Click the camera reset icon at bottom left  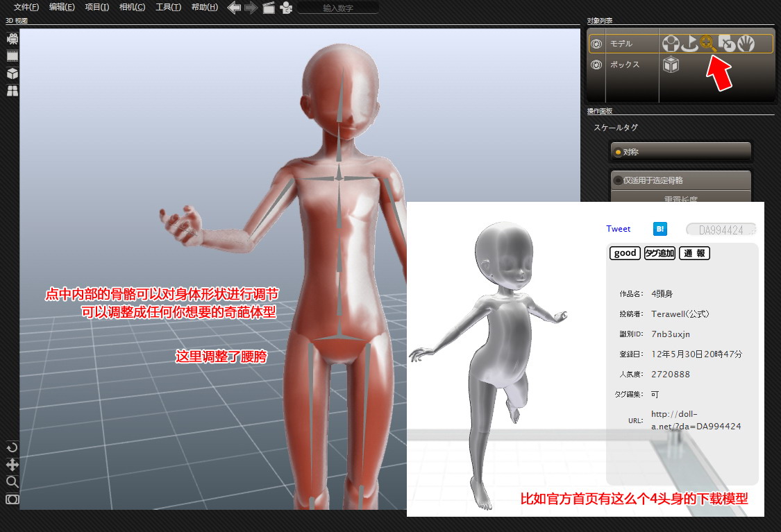tap(12, 499)
